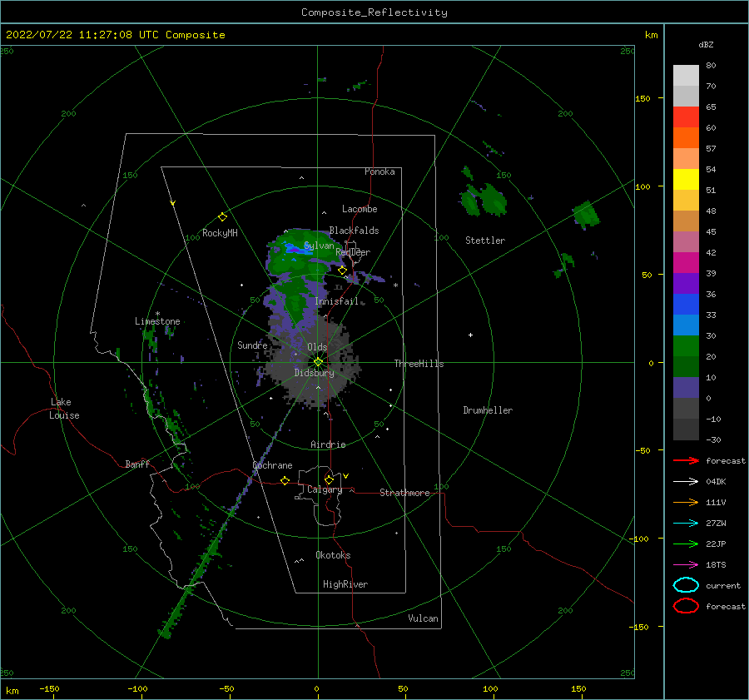This screenshot has height=700, width=749.
Task: Click the Strathmore city label
Action: tap(404, 493)
